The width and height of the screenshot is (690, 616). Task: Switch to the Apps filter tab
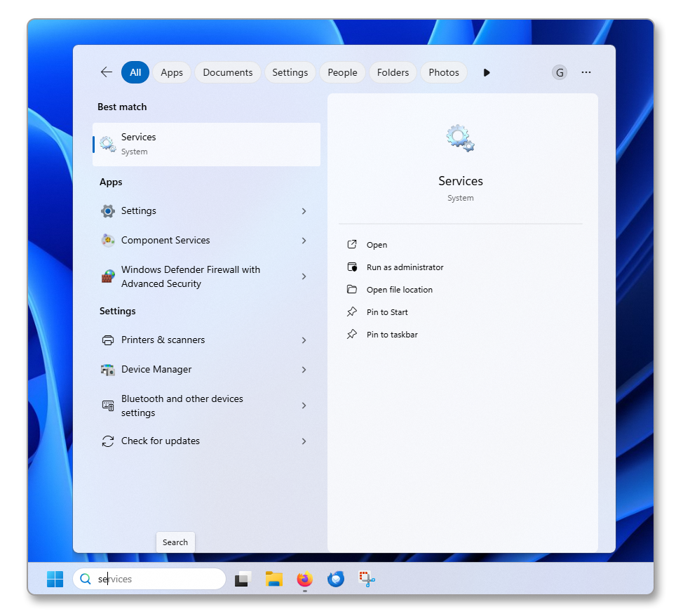[x=172, y=72]
